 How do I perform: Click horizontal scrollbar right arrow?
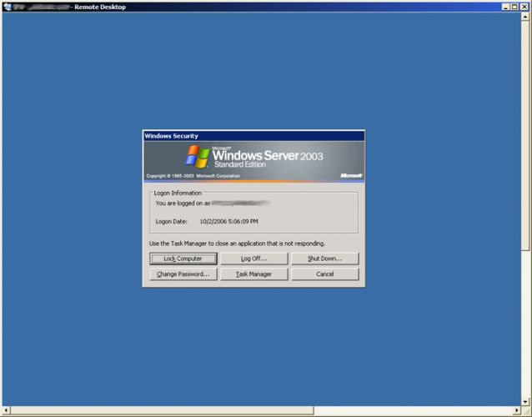click(x=517, y=410)
